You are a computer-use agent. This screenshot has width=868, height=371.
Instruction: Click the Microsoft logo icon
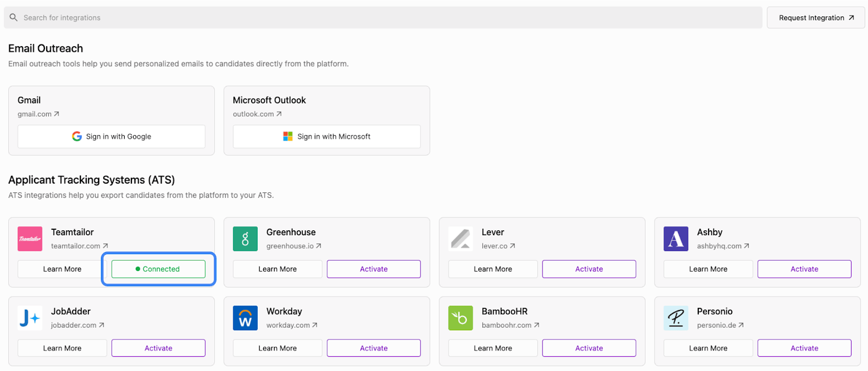tap(288, 136)
